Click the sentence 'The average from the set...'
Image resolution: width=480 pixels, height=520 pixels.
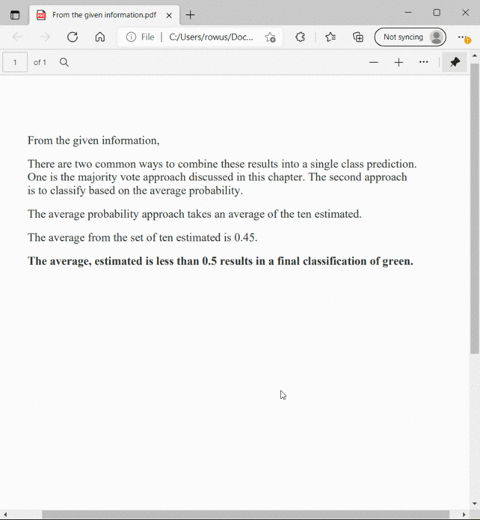tap(142, 237)
